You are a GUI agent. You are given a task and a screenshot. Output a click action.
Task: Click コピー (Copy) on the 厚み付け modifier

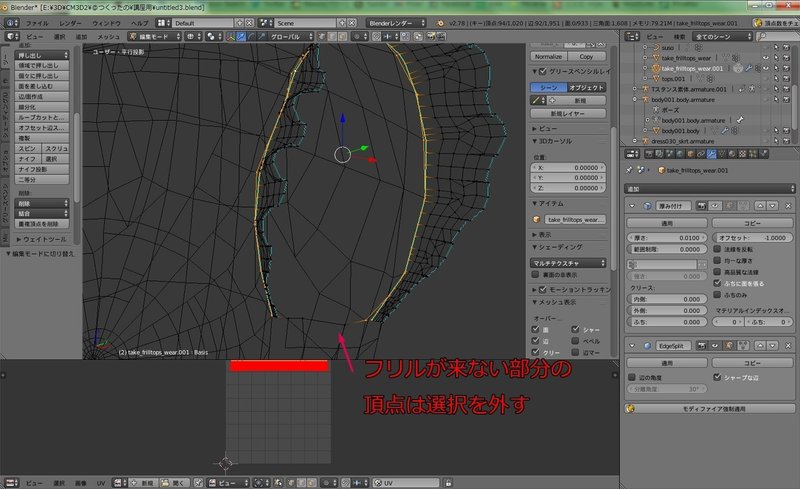753,223
